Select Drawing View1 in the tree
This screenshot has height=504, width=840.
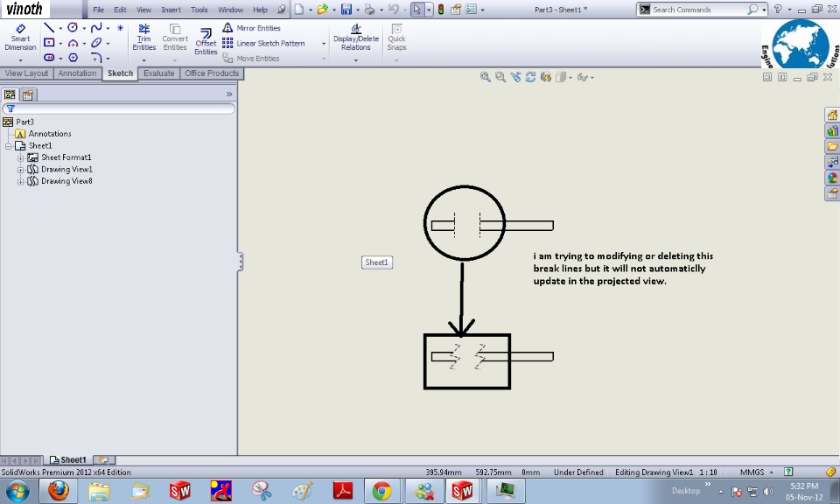coord(66,169)
